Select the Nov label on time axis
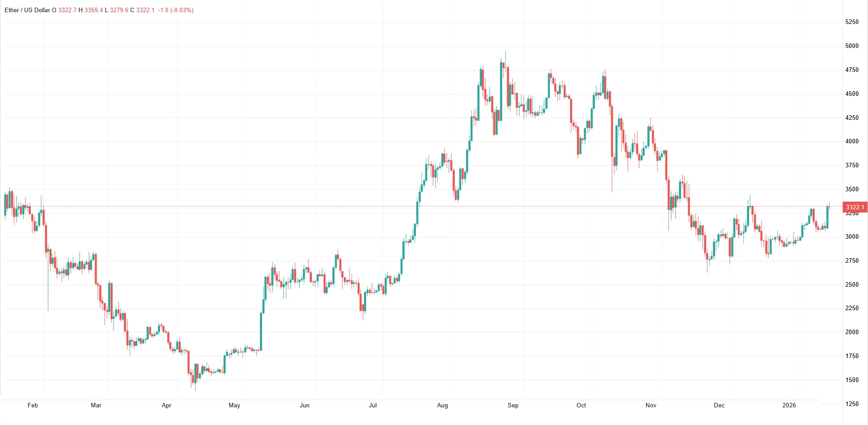868x425 pixels. coord(651,405)
